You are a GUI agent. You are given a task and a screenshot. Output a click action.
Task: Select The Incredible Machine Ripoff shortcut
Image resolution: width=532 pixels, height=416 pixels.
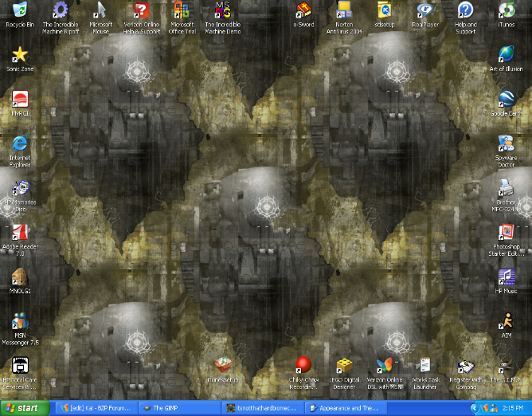pyautogui.click(x=61, y=10)
